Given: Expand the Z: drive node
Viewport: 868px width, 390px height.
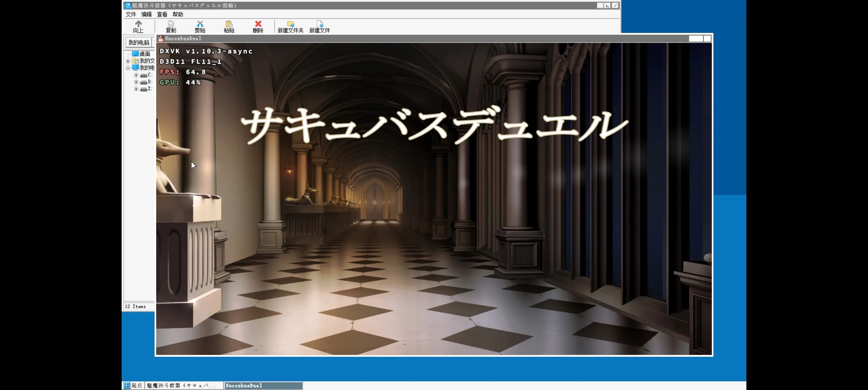Looking at the screenshot, I should [x=136, y=89].
